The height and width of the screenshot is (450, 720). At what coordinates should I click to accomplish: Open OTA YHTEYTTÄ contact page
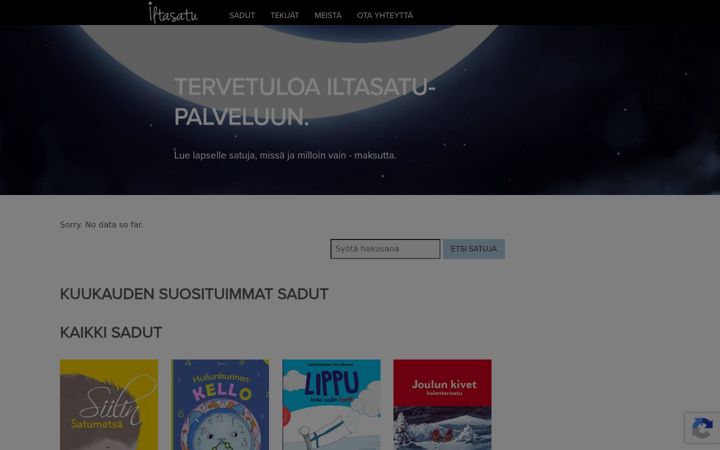click(x=385, y=15)
